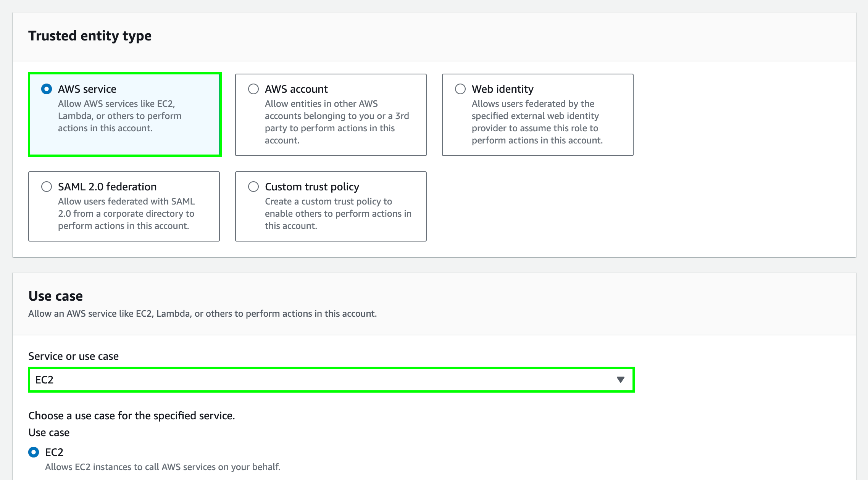Select the EC2 use case radio button
Image resolution: width=868 pixels, height=480 pixels.
(x=34, y=452)
